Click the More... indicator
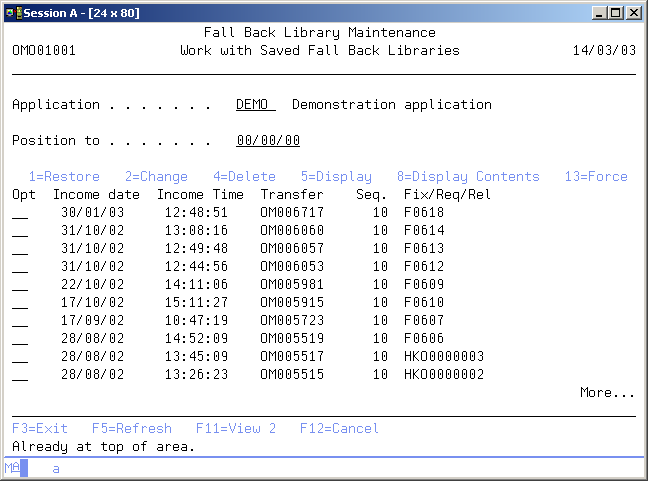648x481 pixels. click(607, 393)
